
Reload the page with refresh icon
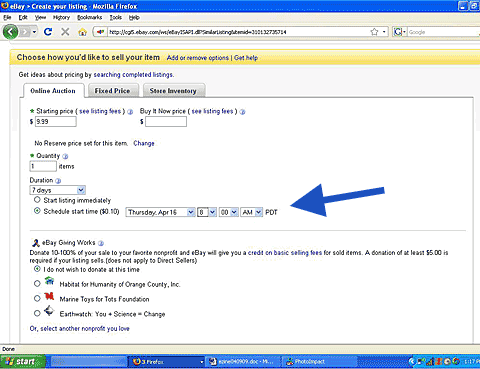click(x=48, y=32)
